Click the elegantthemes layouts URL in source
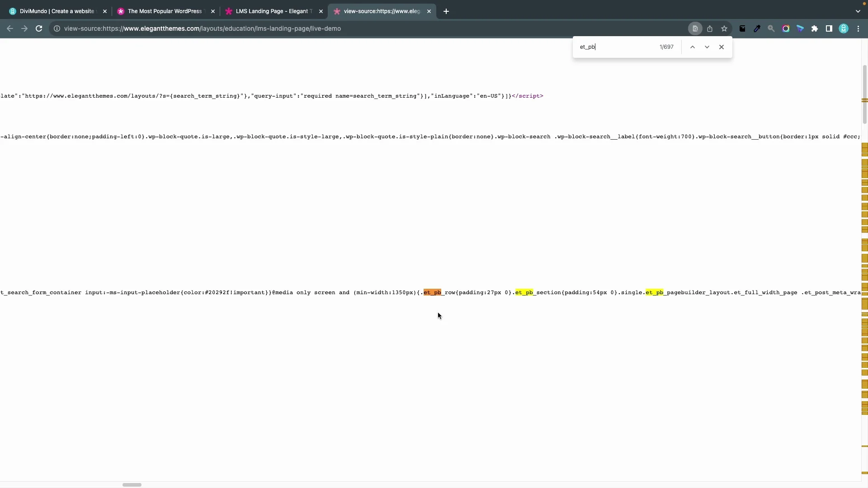The height and width of the screenshot is (488, 868). tap(132, 96)
